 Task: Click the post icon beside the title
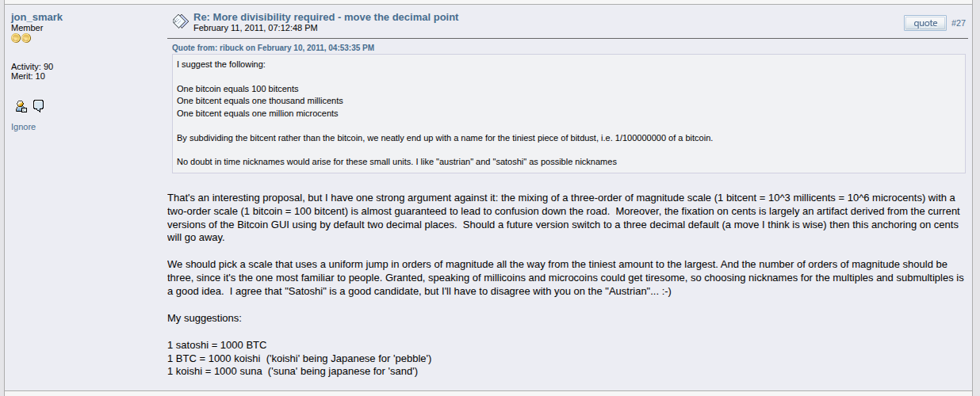(180, 21)
